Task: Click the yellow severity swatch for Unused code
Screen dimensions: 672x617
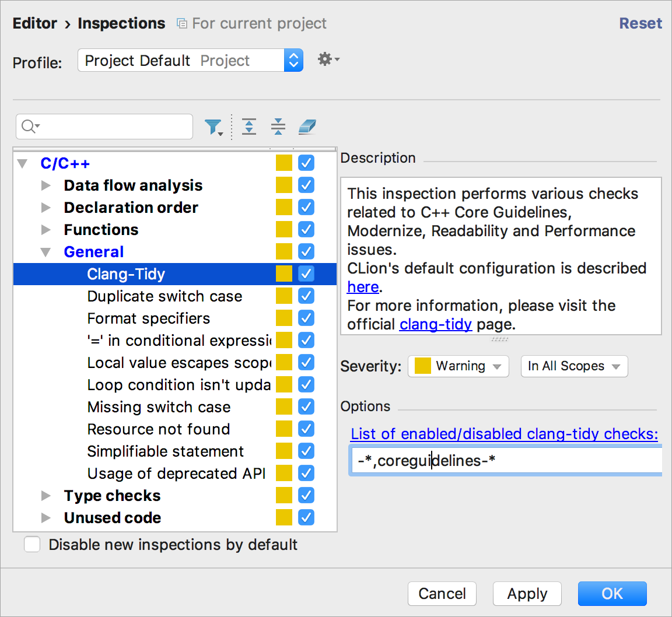Action: click(284, 517)
